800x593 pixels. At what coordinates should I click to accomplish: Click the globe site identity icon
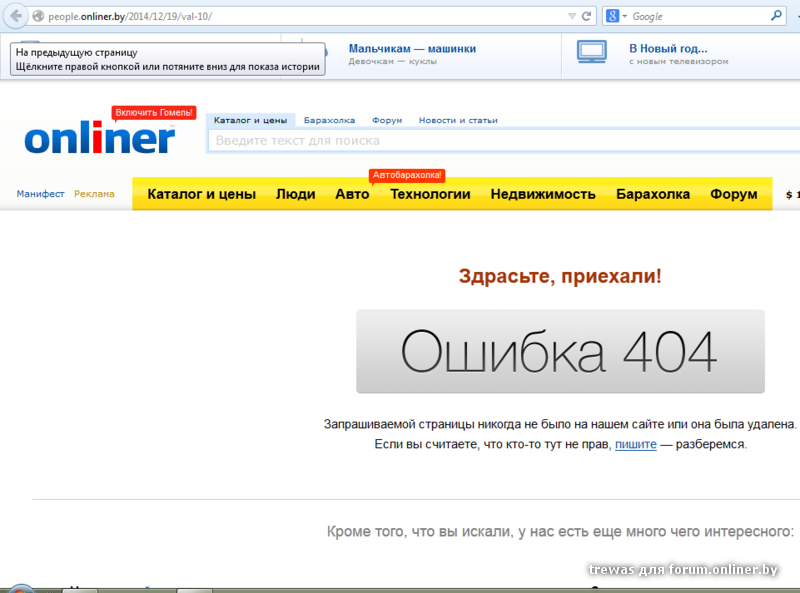point(39,17)
